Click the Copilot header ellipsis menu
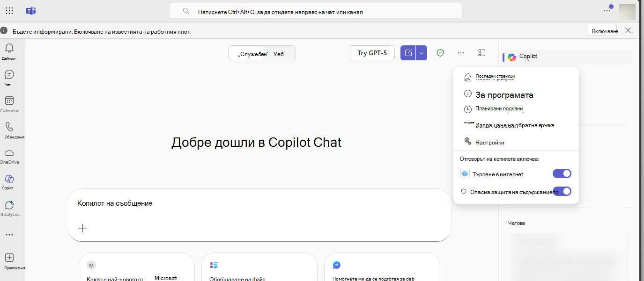This screenshot has width=644, height=281. tap(461, 53)
